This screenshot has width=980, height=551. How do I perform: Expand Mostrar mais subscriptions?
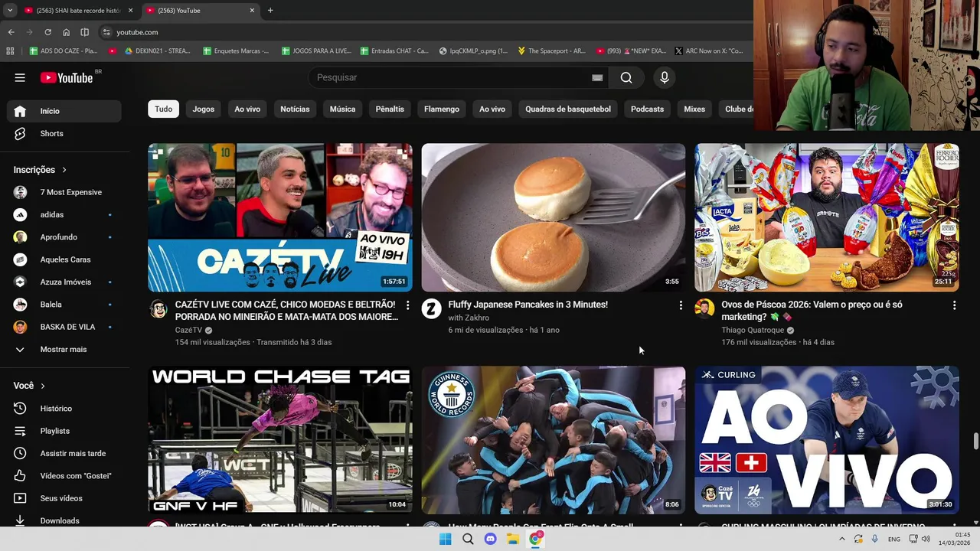click(x=64, y=349)
